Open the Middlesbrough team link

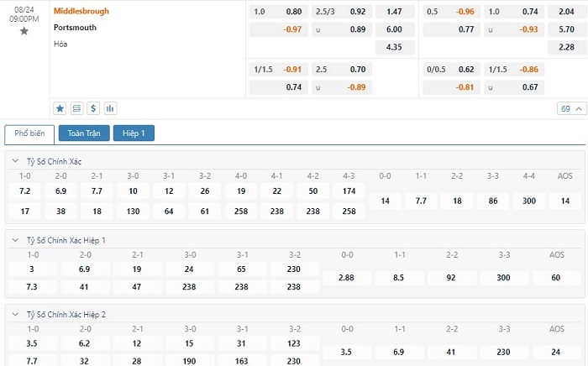(x=81, y=11)
